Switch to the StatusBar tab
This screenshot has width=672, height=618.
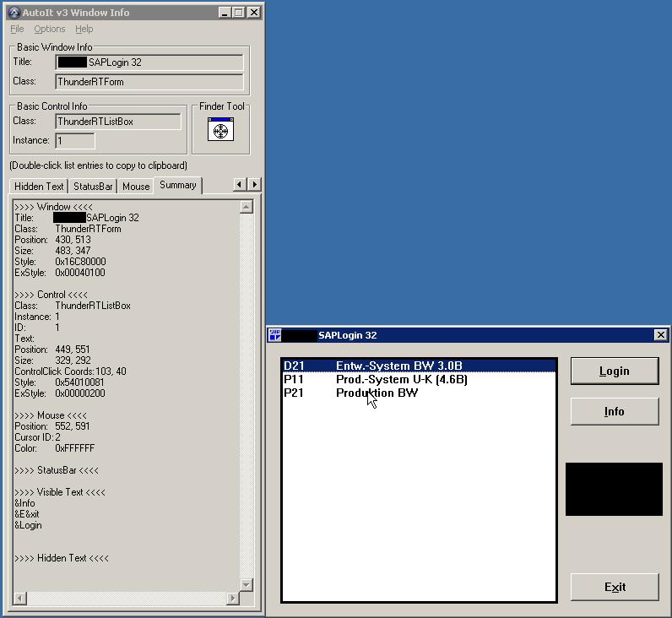tap(93, 186)
